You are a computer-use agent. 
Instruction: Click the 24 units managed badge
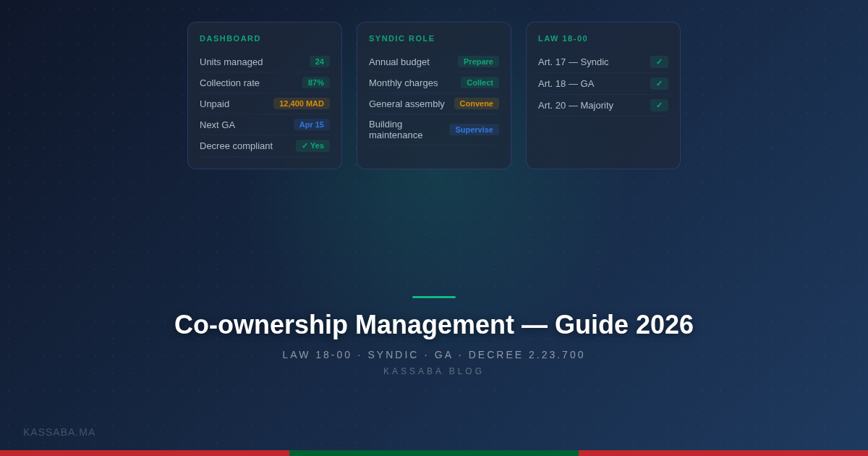320,62
